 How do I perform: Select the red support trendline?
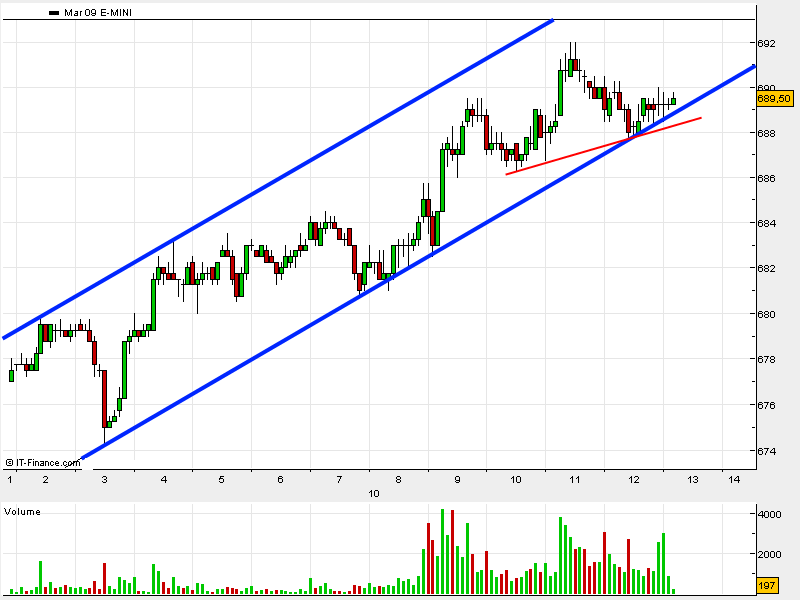604,146
